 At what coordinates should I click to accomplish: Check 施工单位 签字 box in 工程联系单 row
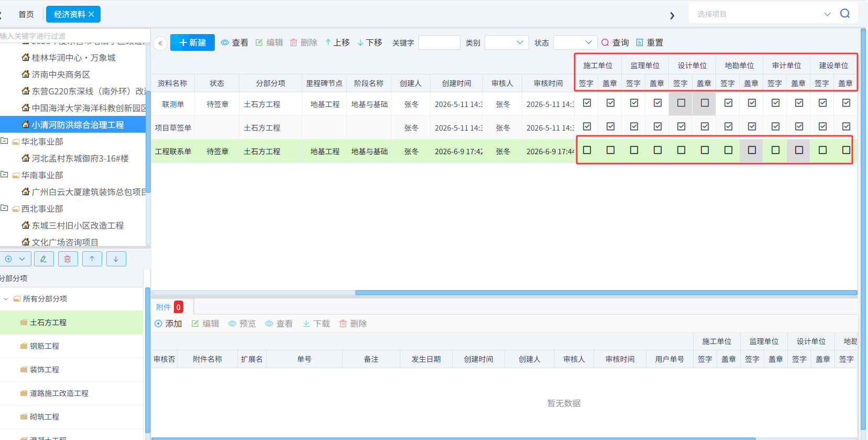(587, 150)
